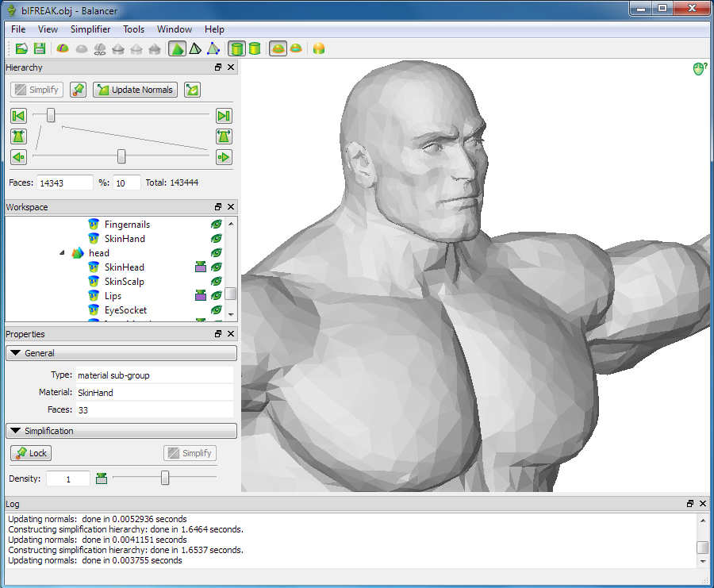Jump to the slider's last position button
The image size is (714, 588).
(224, 116)
